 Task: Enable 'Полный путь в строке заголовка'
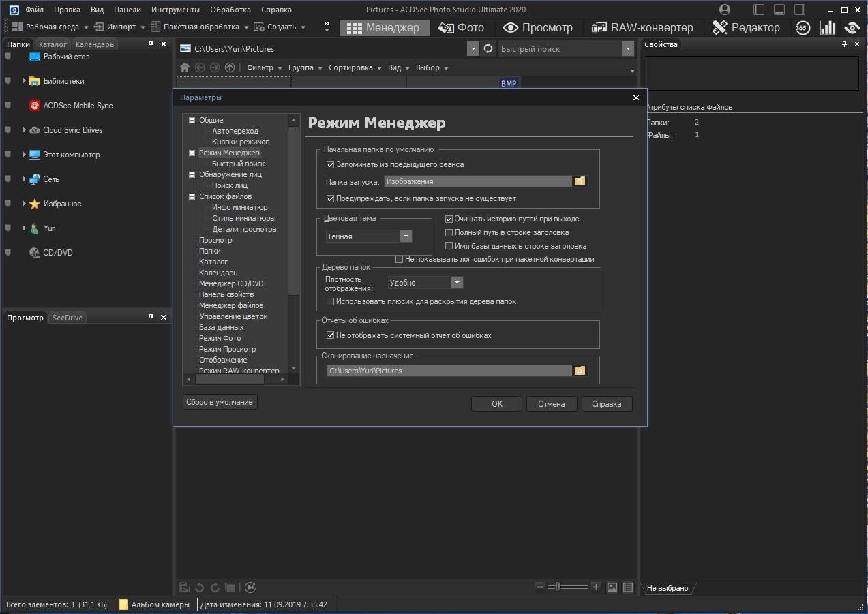pos(449,232)
